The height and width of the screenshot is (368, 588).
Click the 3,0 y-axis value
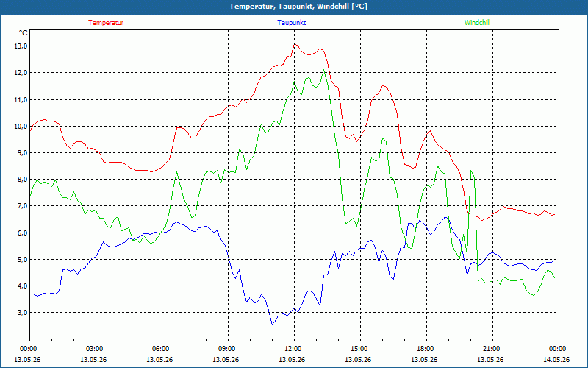point(22,312)
